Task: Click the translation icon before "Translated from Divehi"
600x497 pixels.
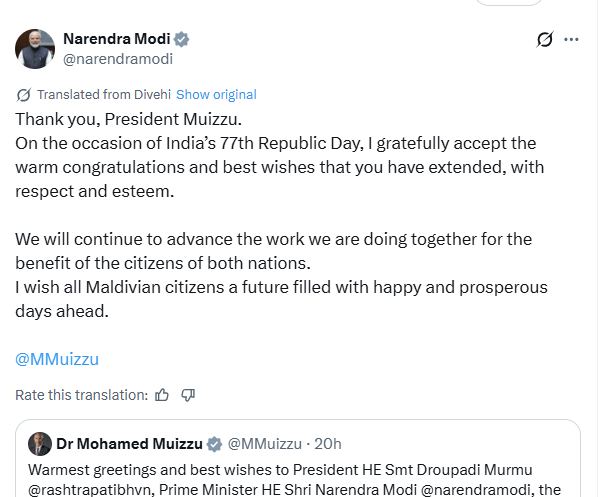Action: (x=24, y=95)
